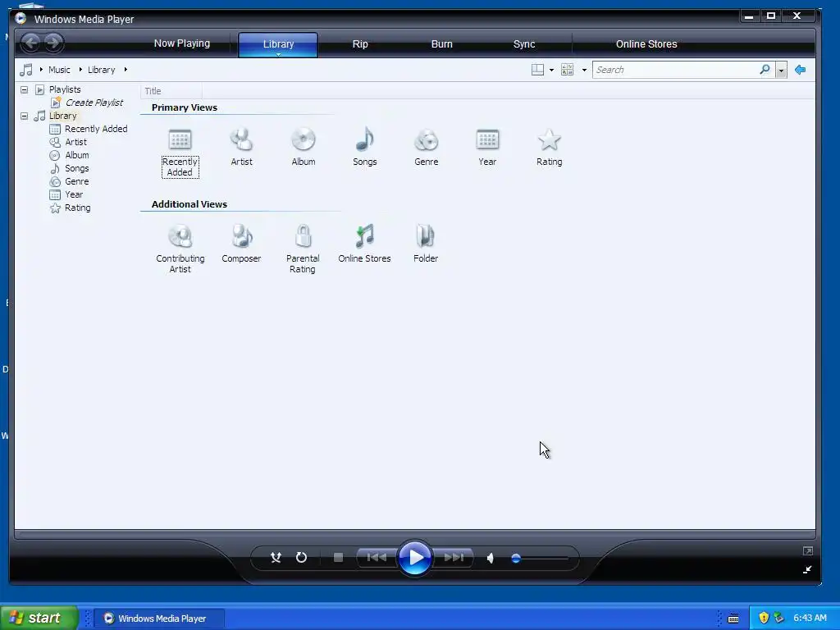Click the Back navigation arrow
The height and width of the screenshot is (630, 840).
tap(32, 43)
